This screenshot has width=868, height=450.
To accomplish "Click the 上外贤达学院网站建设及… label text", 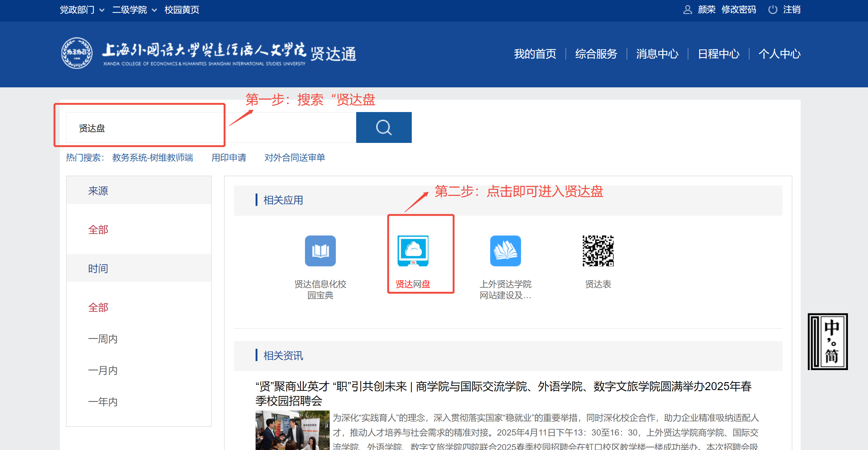I will [505, 290].
